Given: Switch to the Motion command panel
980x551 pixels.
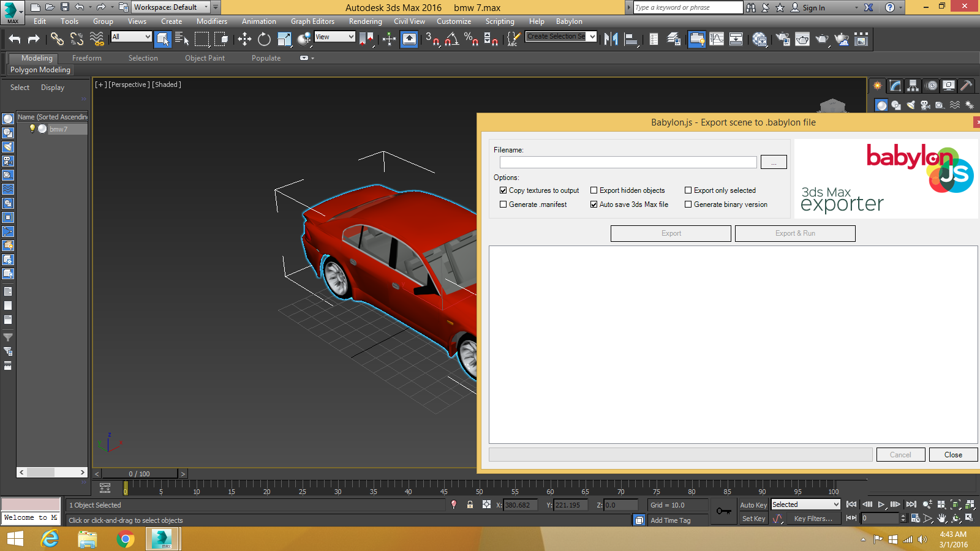Looking at the screenshot, I should tap(932, 86).
